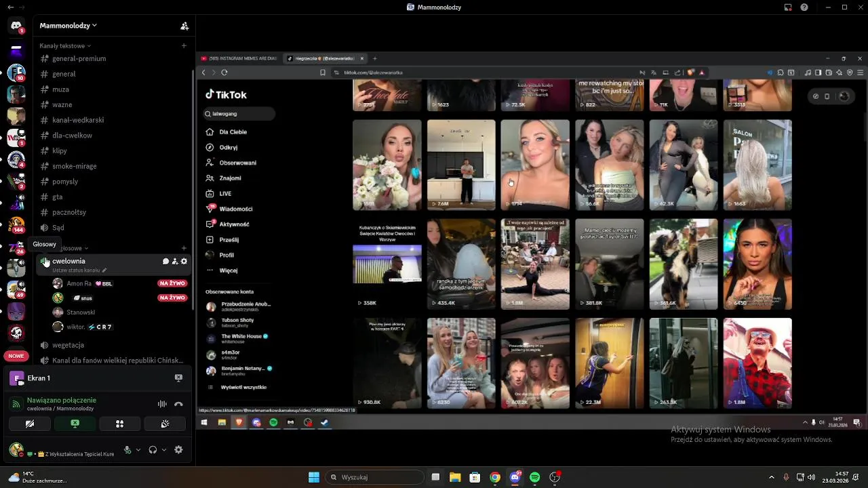Click invite people icon on cwelownia channel

(174, 261)
